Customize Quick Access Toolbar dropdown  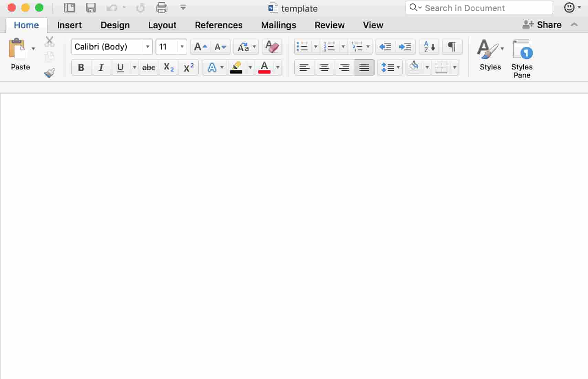[x=183, y=7]
